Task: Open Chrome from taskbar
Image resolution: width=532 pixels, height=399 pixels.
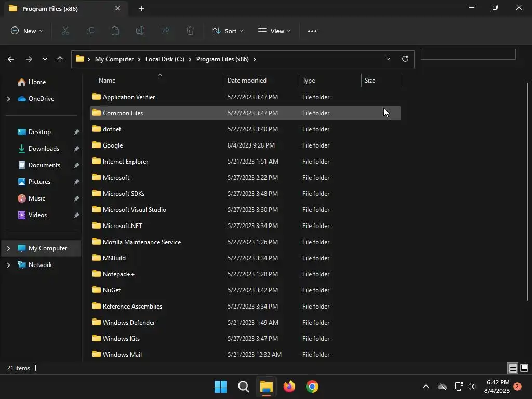Action: (x=312, y=387)
